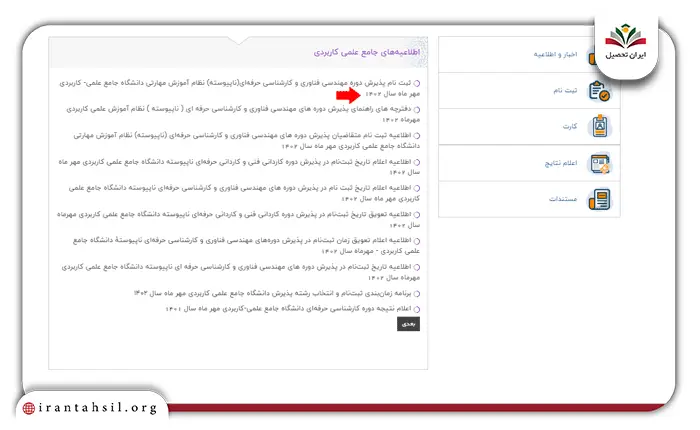Open the ثبت نام menu item
This screenshot has width=700, height=430.
[565, 91]
